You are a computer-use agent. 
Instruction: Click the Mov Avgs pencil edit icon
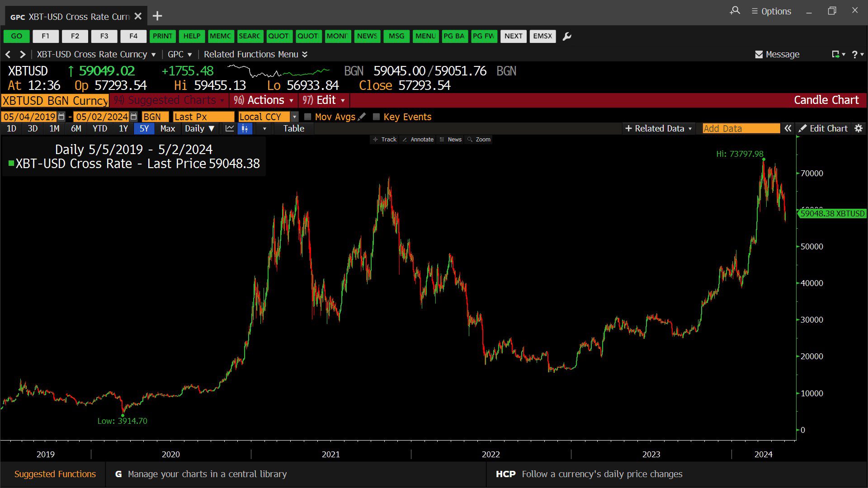tap(362, 117)
